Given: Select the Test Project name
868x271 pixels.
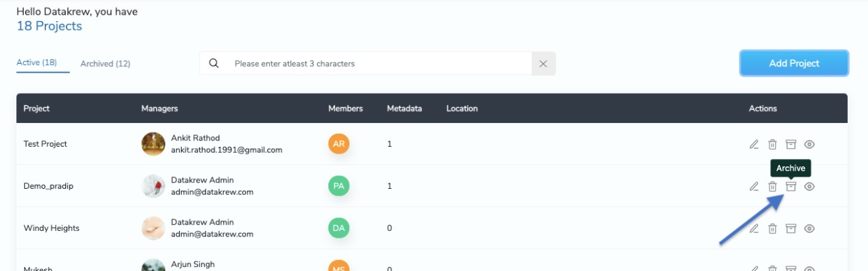Looking at the screenshot, I should pos(45,144).
